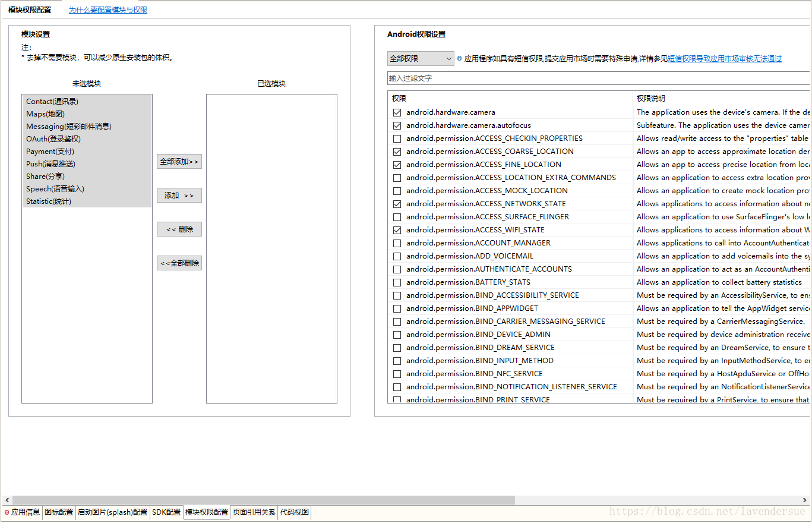Check BIND_DEVICE_ADMIN permission
Screen dimensions: 812x523
click(397, 335)
